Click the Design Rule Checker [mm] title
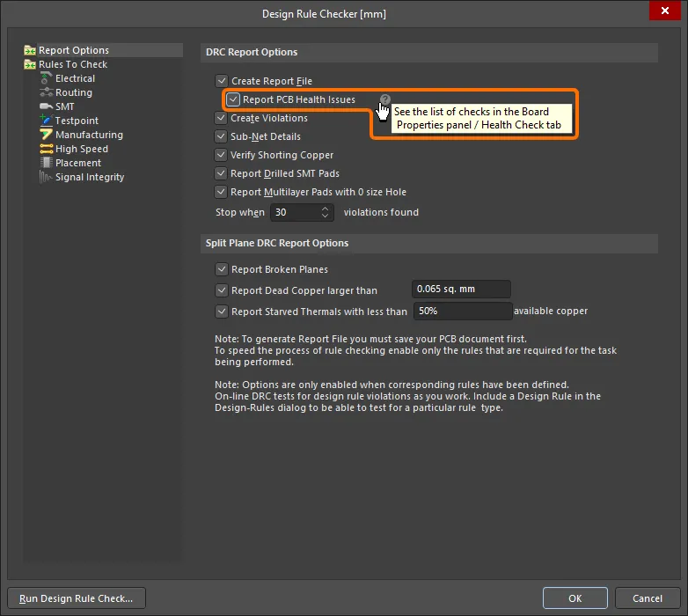Image resolution: width=688 pixels, height=616 pixels. click(x=325, y=14)
